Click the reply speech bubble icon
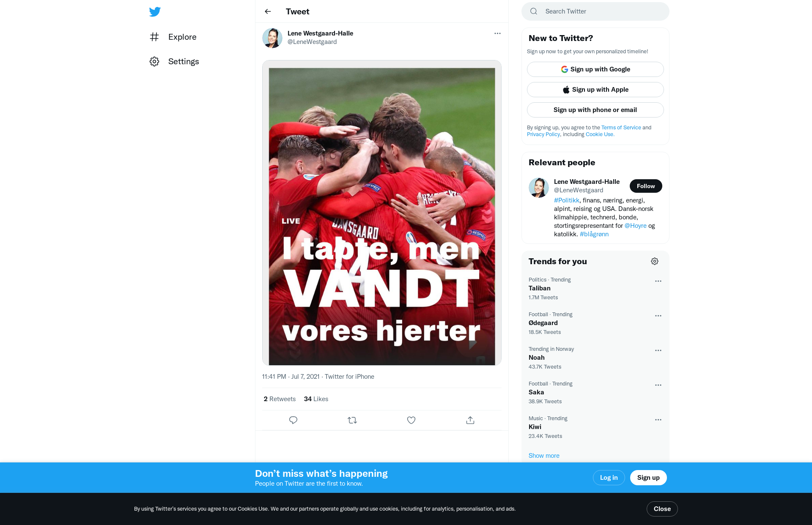The width and height of the screenshot is (812, 525). pyautogui.click(x=293, y=420)
